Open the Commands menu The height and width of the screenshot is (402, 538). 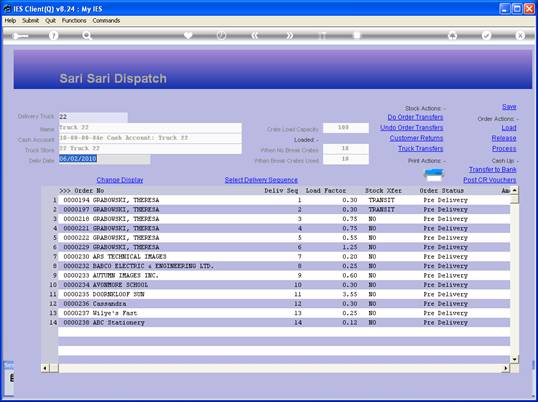click(x=106, y=21)
